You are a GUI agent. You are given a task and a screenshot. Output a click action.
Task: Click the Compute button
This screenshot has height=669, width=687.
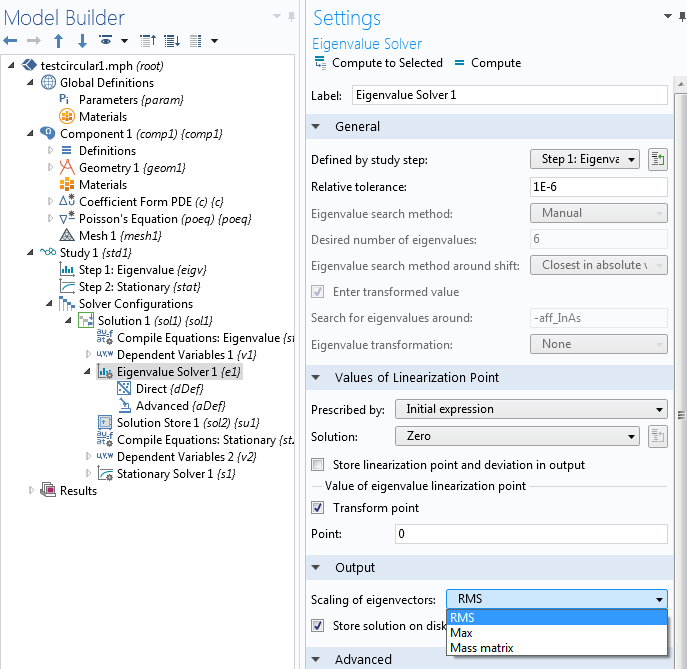487,63
